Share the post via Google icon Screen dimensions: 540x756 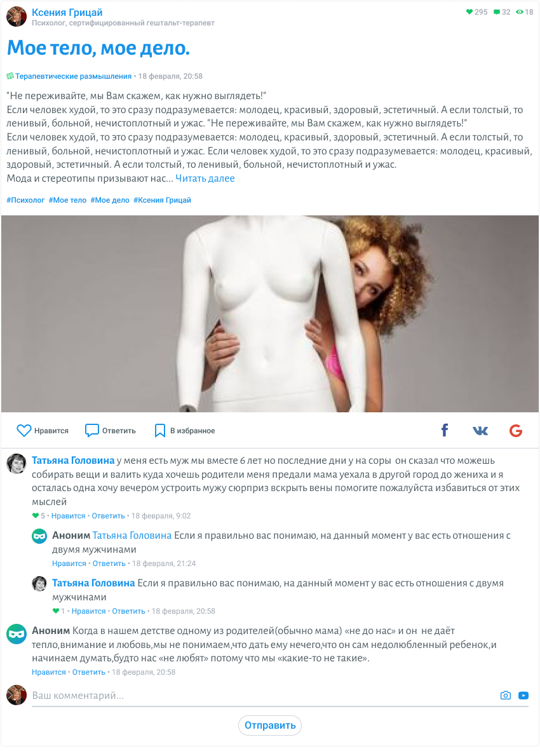click(x=516, y=431)
